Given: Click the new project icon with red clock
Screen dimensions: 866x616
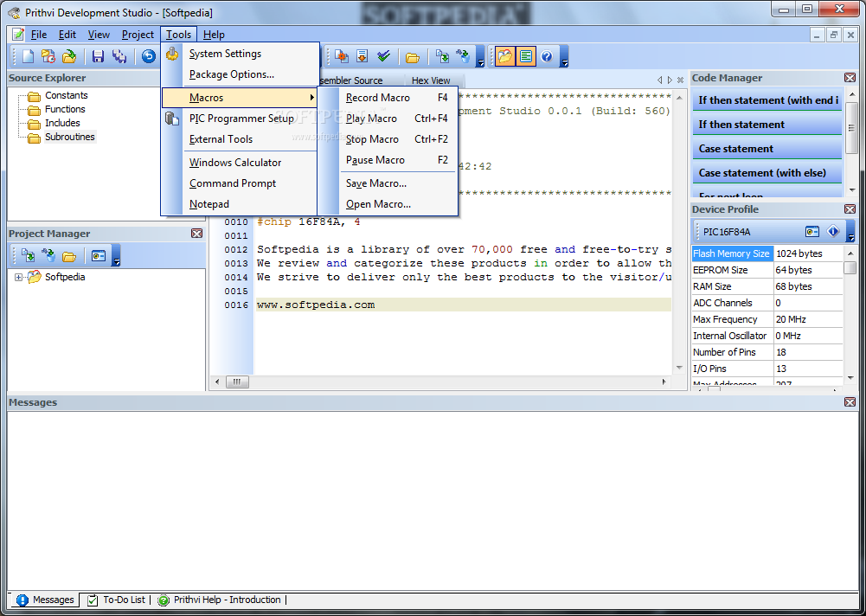Looking at the screenshot, I should point(48,55).
